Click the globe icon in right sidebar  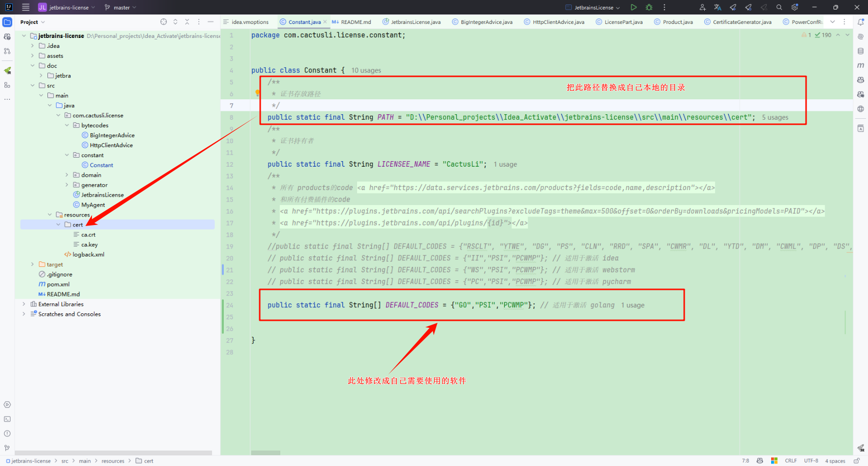[x=861, y=109]
